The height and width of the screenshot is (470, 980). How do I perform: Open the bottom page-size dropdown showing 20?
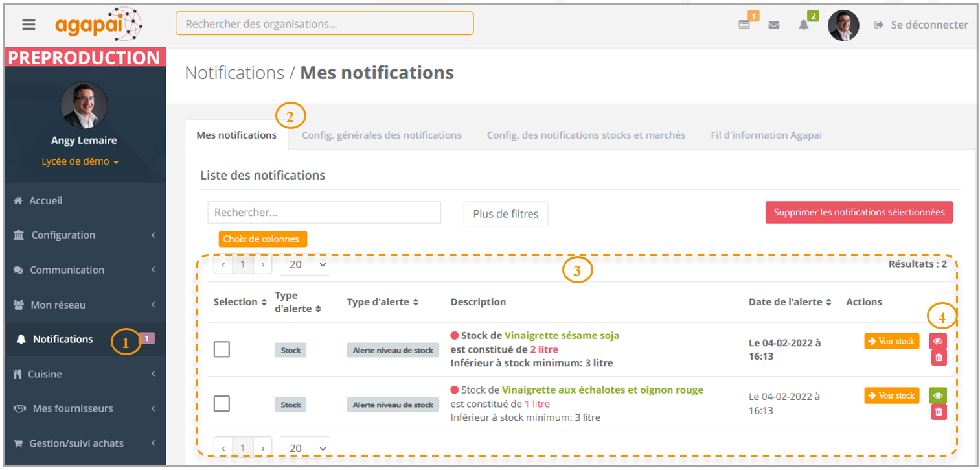(305, 448)
